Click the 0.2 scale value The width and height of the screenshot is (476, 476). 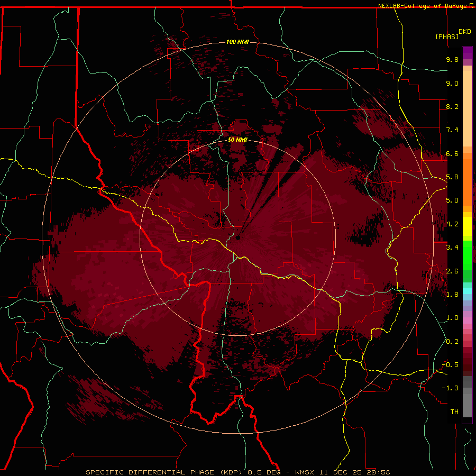452,342
